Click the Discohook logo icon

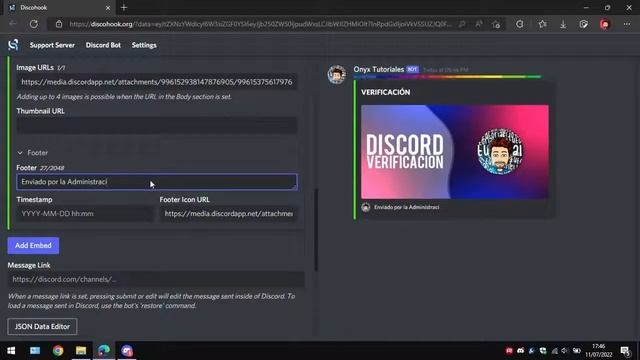[13, 45]
